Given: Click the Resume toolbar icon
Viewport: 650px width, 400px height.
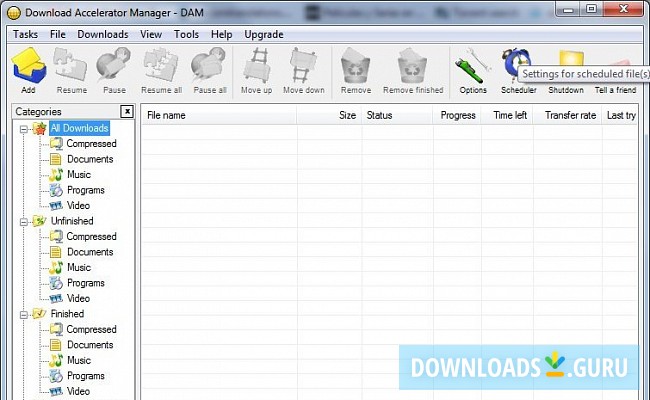Looking at the screenshot, I should (71, 65).
